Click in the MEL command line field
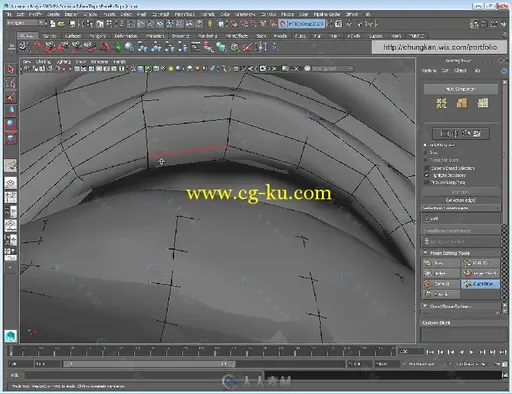The width and height of the screenshot is (512, 394). (143, 375)
